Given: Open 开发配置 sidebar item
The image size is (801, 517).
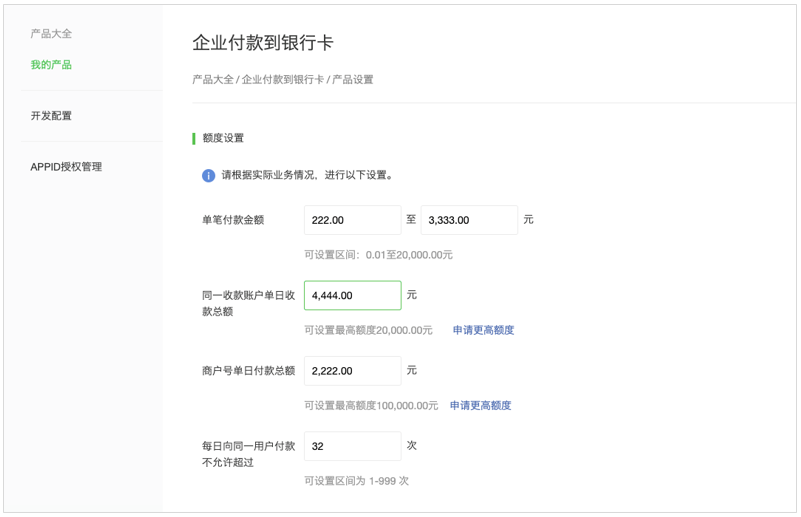Looking at the screenshot, I should pyautogui.click(x=51, y=116).
